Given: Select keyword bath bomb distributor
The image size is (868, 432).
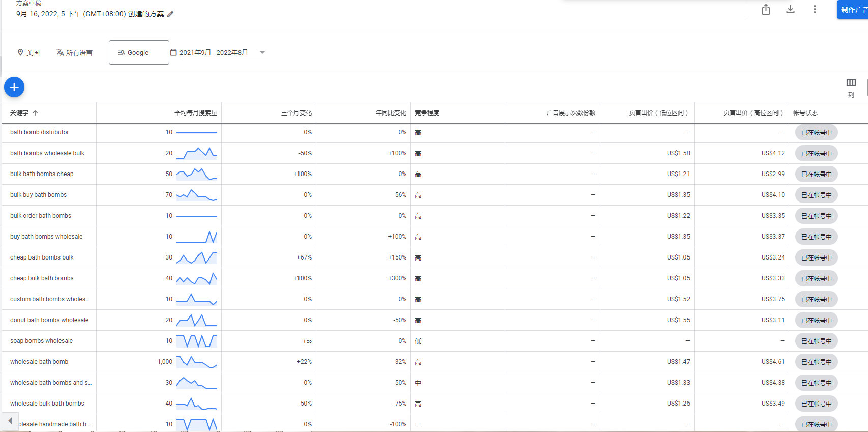Looking at the screenshot, I should pyautogui.click(x=40, y=132).
